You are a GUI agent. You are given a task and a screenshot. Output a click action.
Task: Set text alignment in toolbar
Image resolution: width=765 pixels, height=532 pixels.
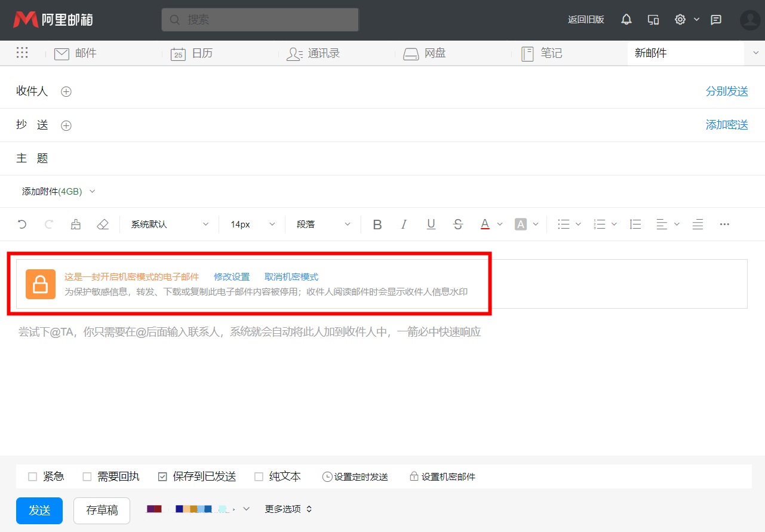tap(662, 225)
